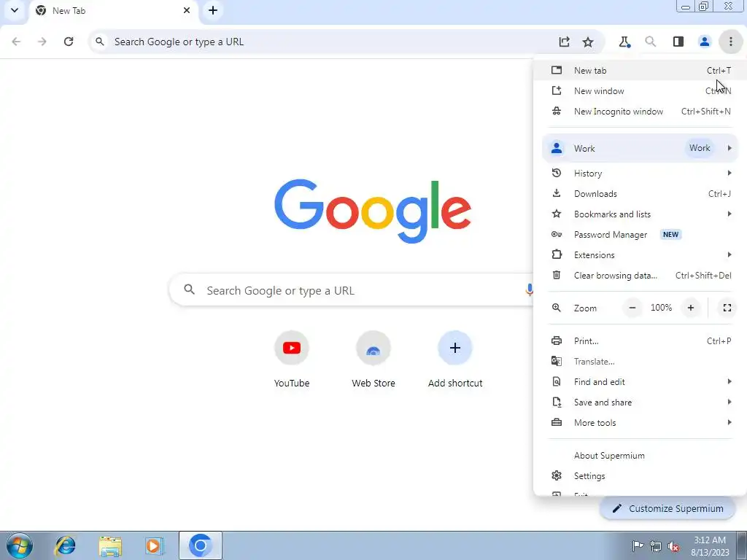Choose New window from the menu
This screenshot has width=747, height=560.
(x=640, y=91)
